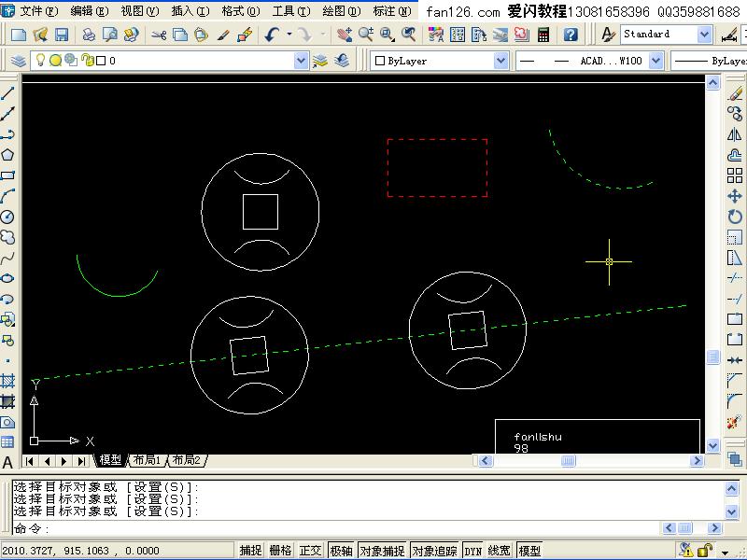Image resolution: width=747 pixels, height=560 pixels.
Task: Click the drawing area scroll down arrow
Action: tap(712, 446)
